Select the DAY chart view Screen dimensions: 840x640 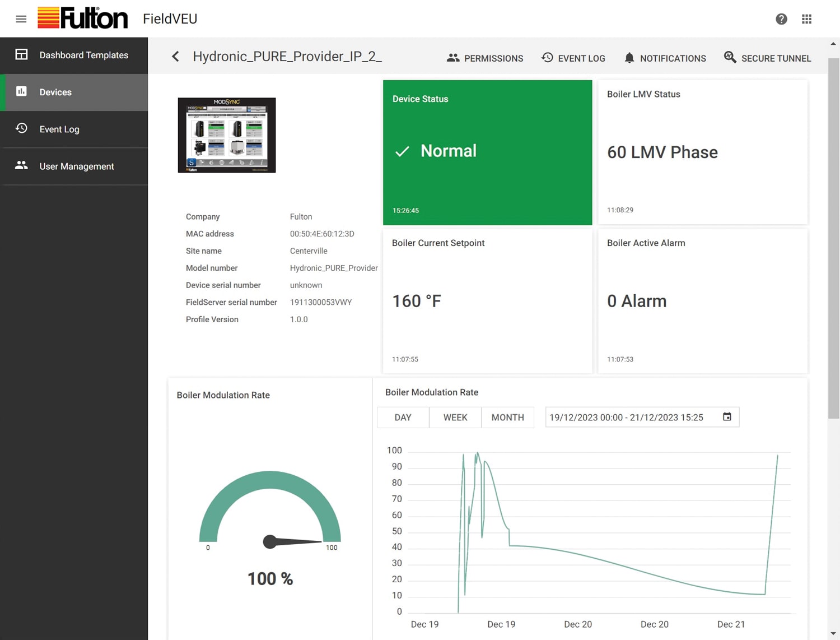tap(402, 417)
